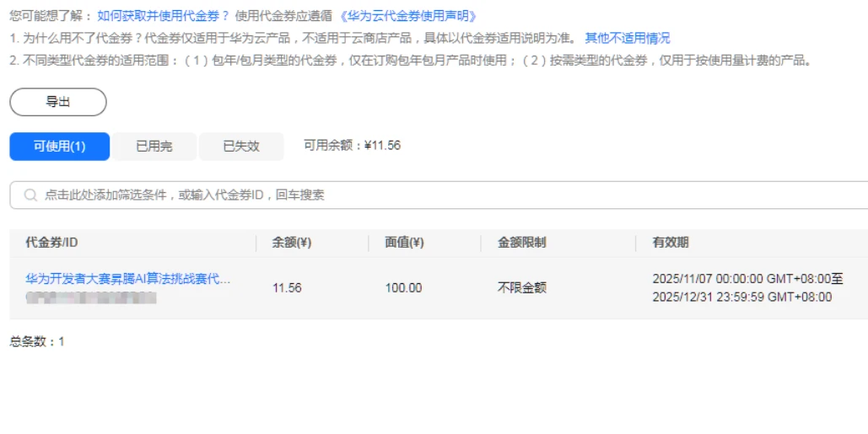Screen dimensions: 868x434
Task: Click the 代金券/ID column header
Action: click(51, 243)
